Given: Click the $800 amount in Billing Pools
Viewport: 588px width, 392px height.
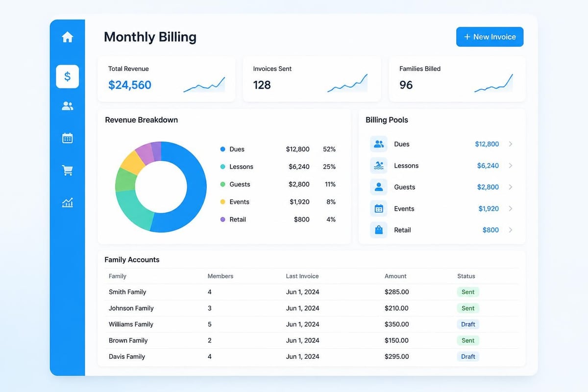Looking at the screenshot, I should point(490,230).
